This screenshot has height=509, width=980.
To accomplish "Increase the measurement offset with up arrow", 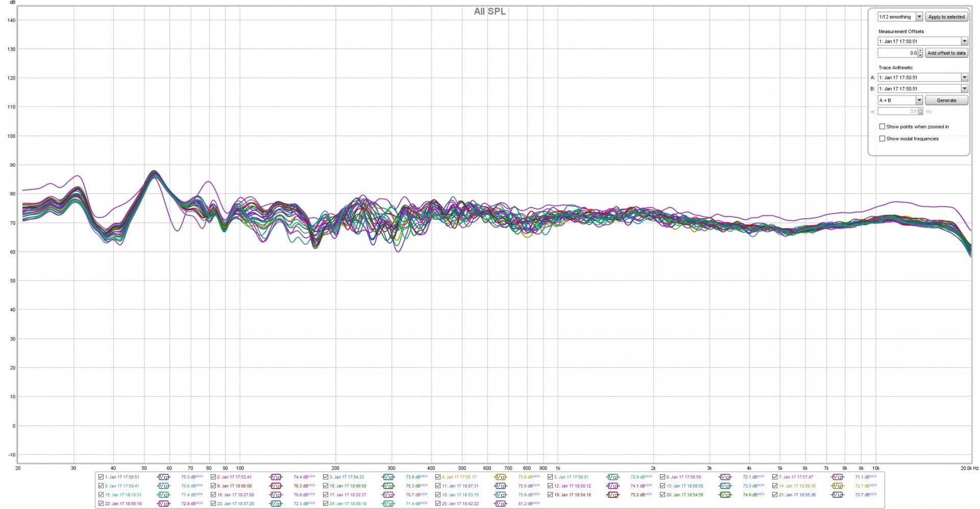I will (x=920, y=50).
